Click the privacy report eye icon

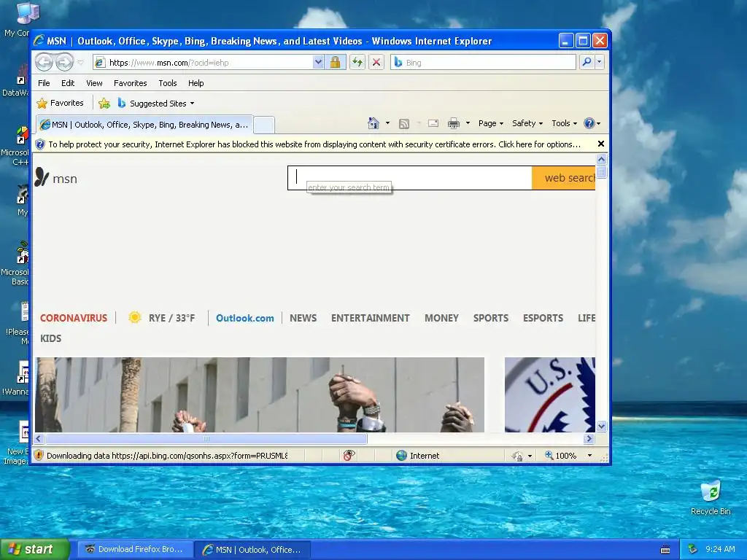[349, 456]
